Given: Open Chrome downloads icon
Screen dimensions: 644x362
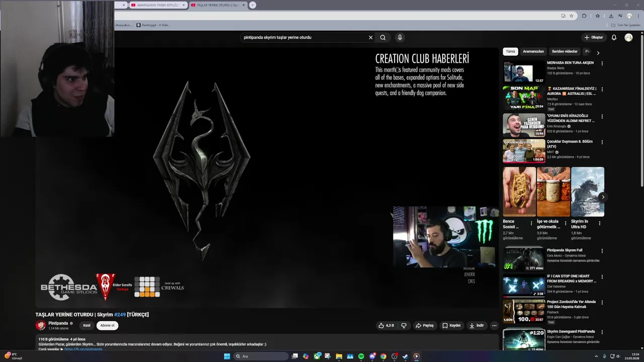Looking at the screenshot, I should (611, 16).
